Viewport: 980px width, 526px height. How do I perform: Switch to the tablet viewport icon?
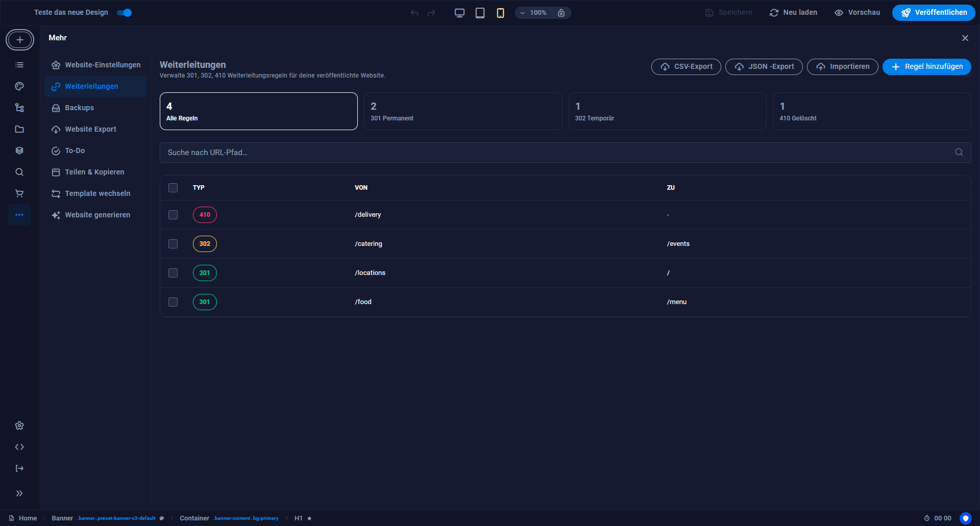click(x=480, y=13)
